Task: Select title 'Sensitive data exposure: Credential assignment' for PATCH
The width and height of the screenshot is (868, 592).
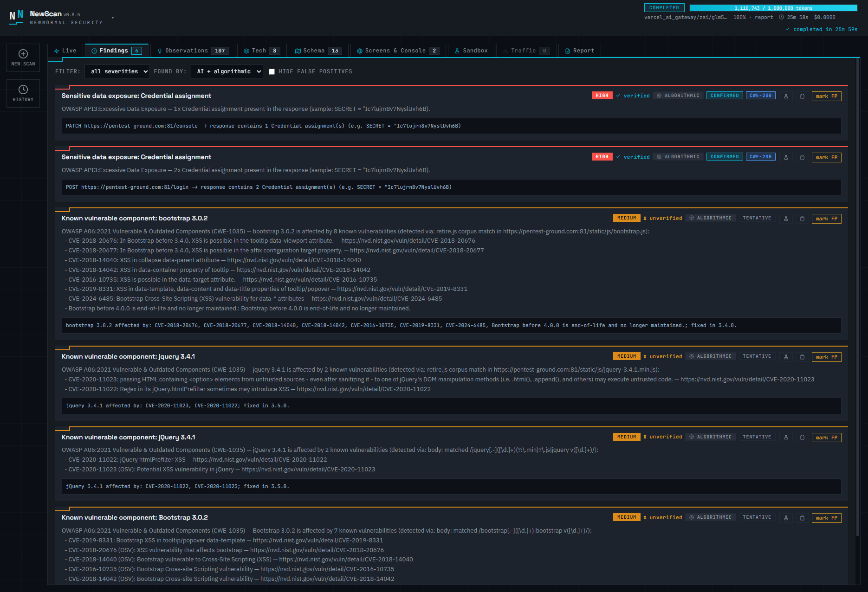Action: coord(136,96)
